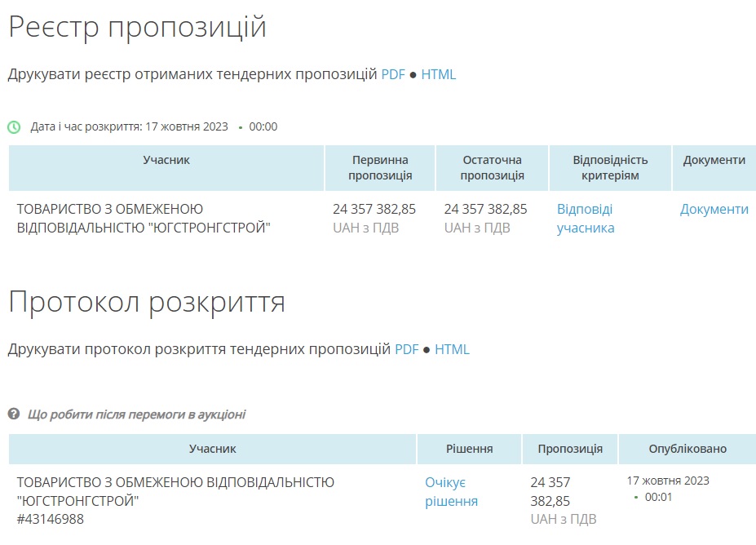Click the 'Рішення' column header in the protocol table
The height and width of the screenshot is (545, 756).
469,449
